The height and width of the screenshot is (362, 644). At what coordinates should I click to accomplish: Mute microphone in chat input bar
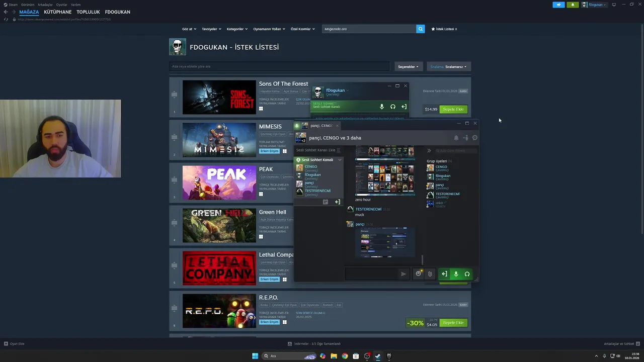point(456,274)
